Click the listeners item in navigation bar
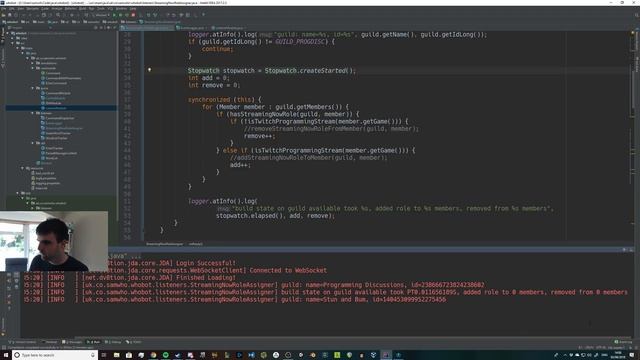640x360 pixels. coord(129,22)
